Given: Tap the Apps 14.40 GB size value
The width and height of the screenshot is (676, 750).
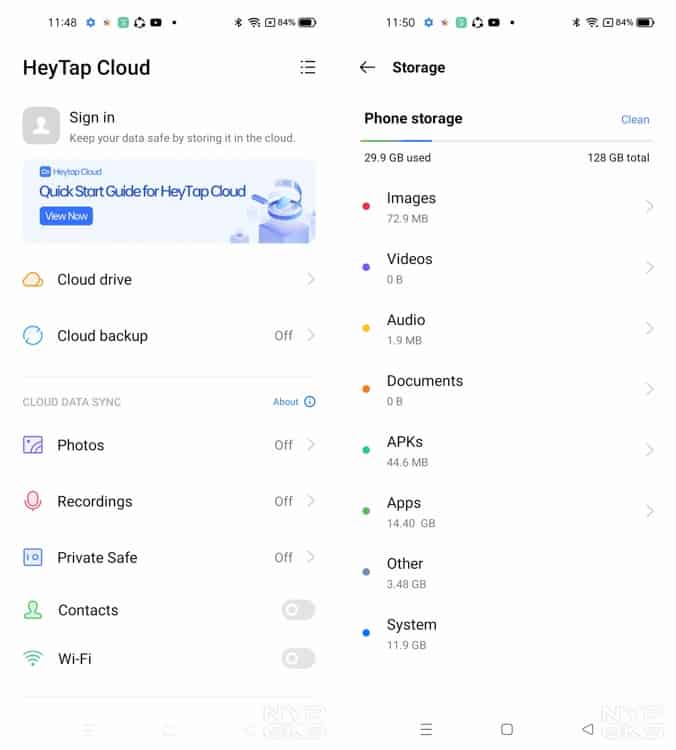Looking at the screenshot, I should (411, 523).
